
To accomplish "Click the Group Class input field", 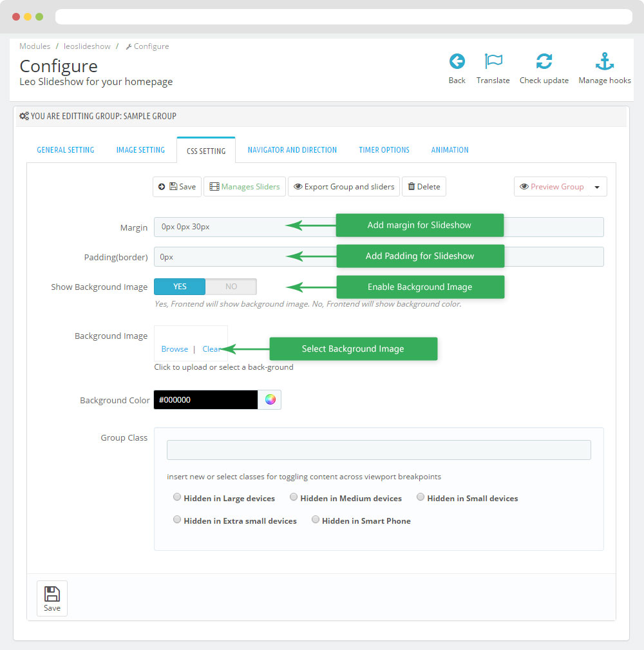I will (x=379, y=450).
